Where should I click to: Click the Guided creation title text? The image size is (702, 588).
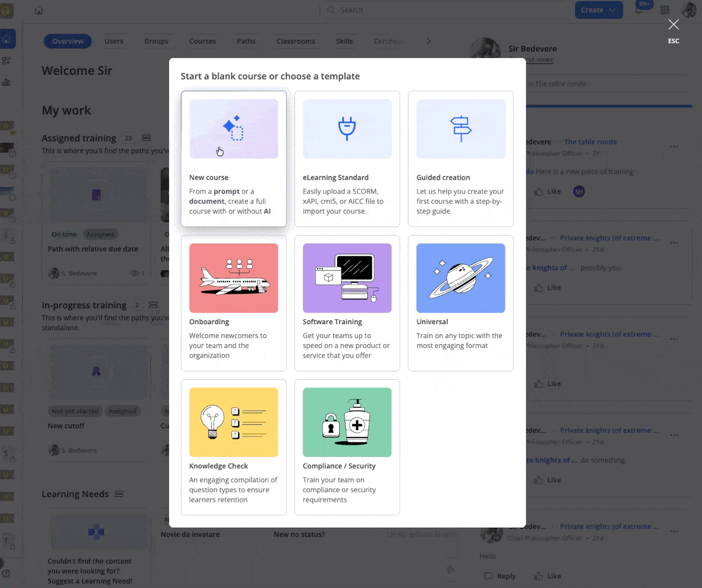coord(443,177)
